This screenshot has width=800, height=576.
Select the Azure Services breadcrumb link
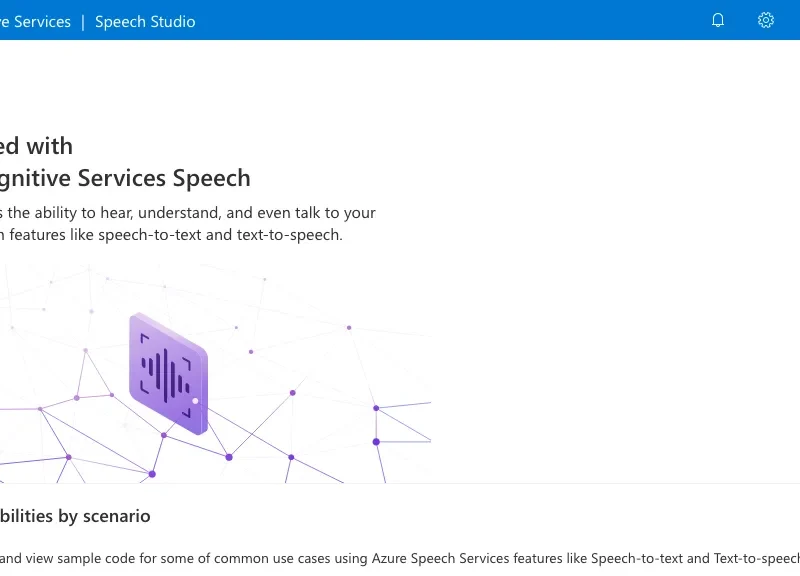[x=35, y=20]
